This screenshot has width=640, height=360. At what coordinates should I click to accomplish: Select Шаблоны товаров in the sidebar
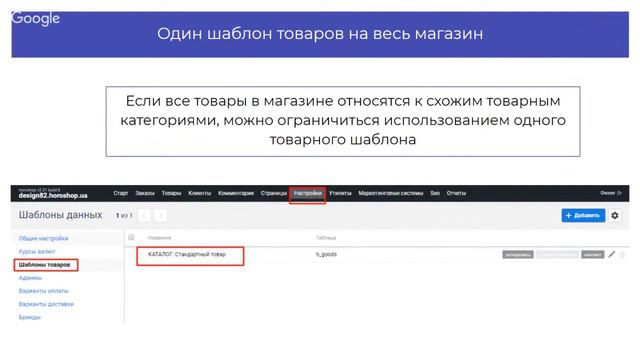(x=44, y=264)
